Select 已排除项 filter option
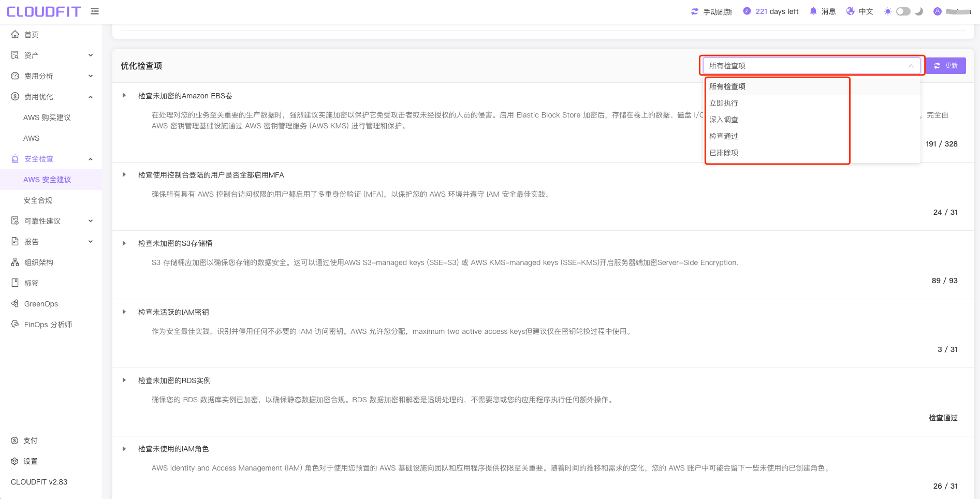Image resolution: width=980 pixels, height=499 pixels. click(x=812, y=153)
